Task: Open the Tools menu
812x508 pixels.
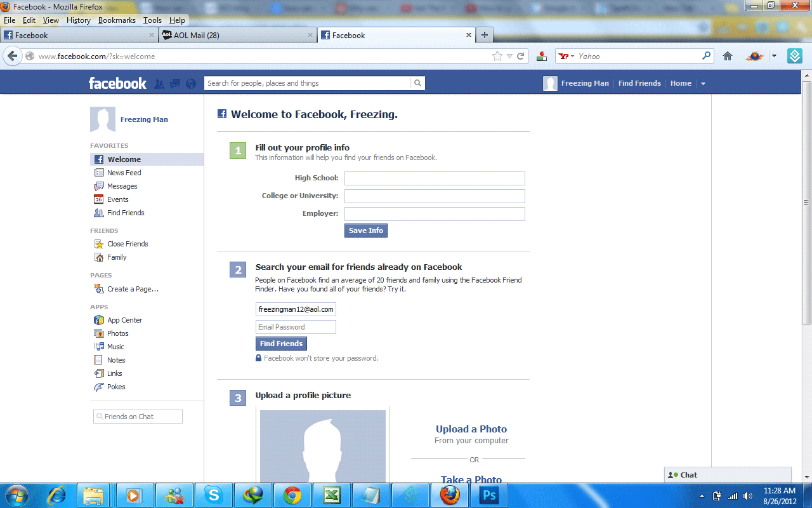Action: [x=152, y=20]
